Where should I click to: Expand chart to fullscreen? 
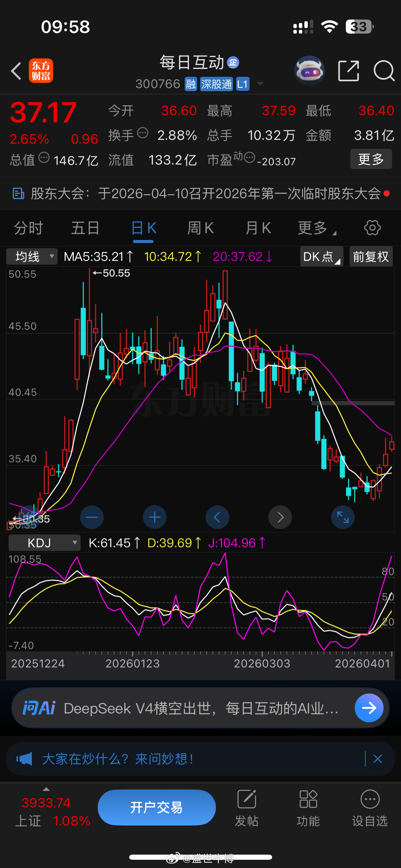pos(343,517)
